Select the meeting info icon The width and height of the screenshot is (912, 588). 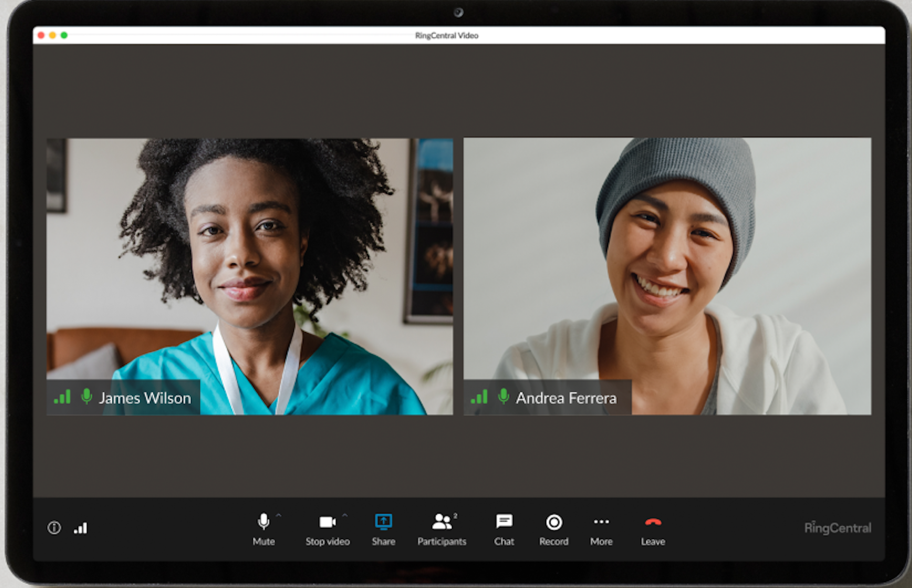point(53,527)
